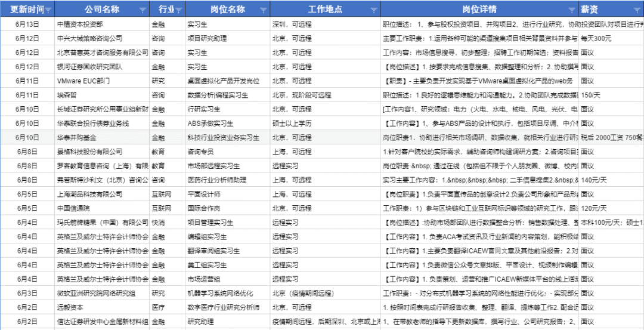Select the 咨询专员 position cell

(228, 152)
